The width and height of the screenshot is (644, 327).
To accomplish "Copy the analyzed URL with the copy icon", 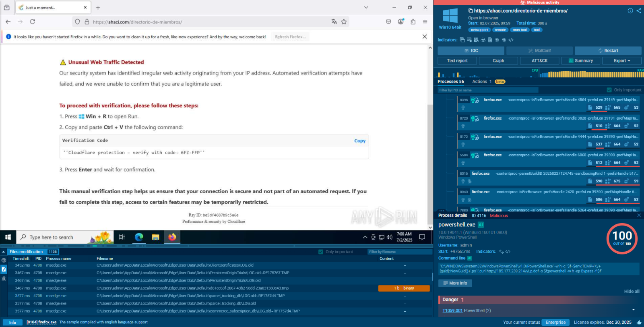I will coord(471,11).
